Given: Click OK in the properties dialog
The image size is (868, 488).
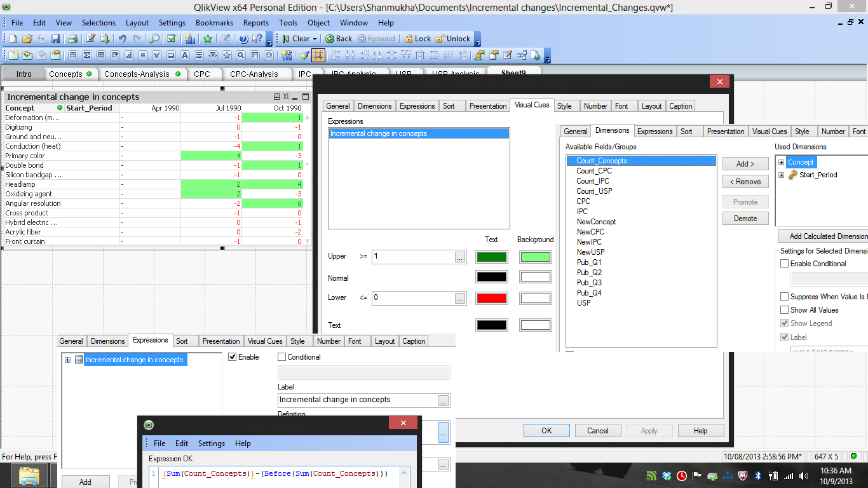Looking at the screenshot, I should point(546,430).
